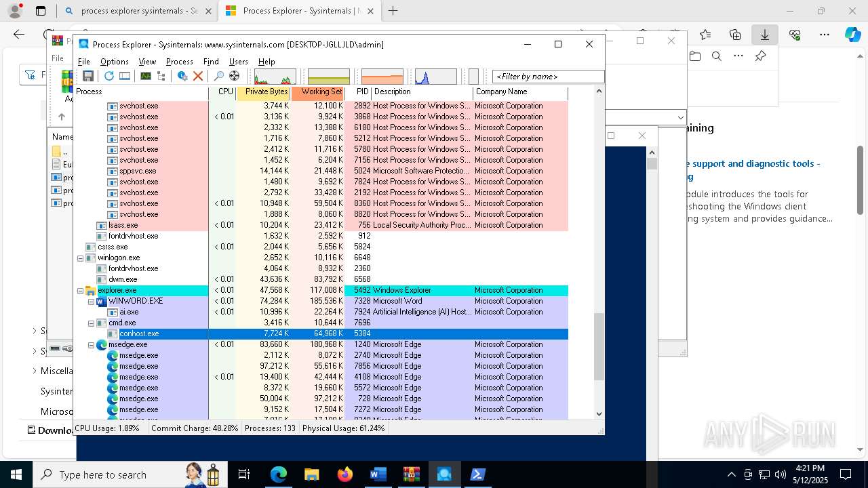Open Word from the taskbar
Image resolution: width=868 pixels, height=488 pixels.
378,474
